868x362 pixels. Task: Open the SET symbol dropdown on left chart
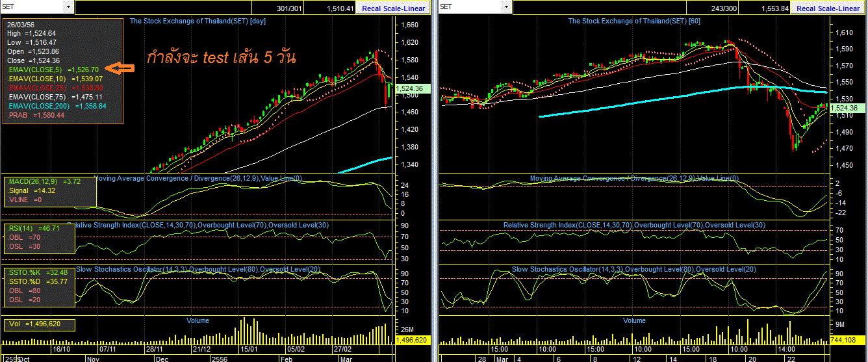[x=68, y=7]
